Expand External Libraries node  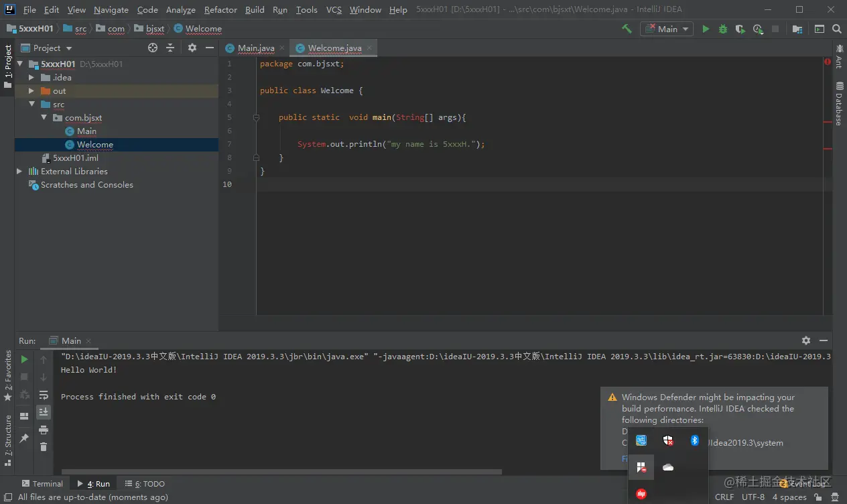click(19, 172)
